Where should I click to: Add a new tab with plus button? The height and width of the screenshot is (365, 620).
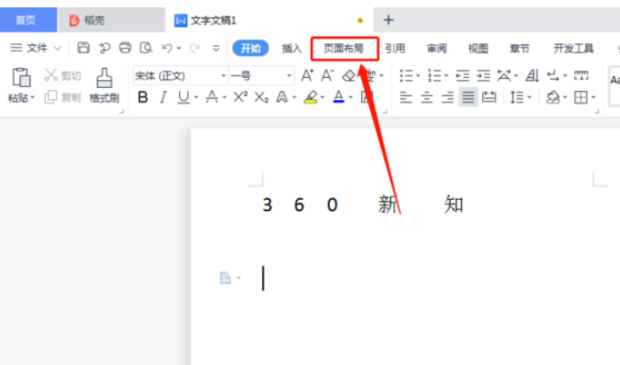(388, 20)
